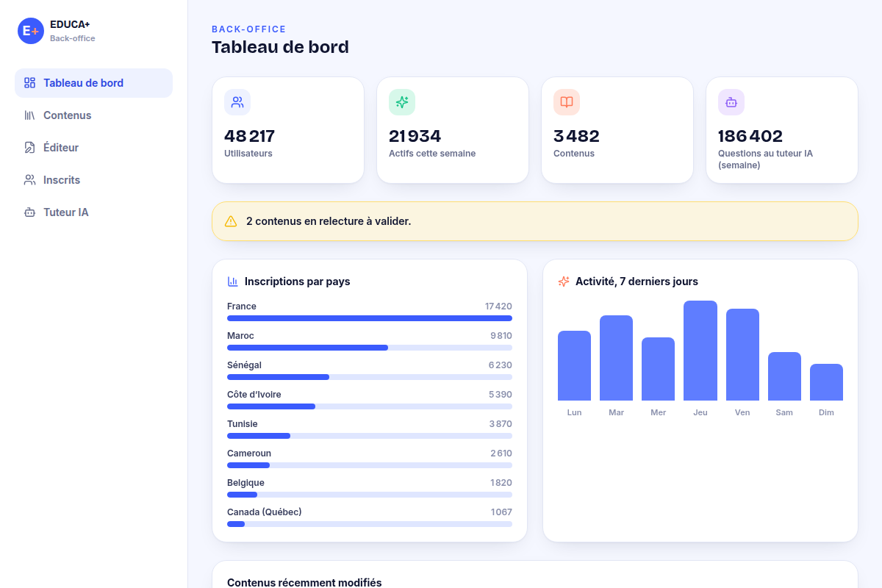Click the 3 482 Contenus value
This screenshot has height=588, width=882.
point(576,136)
